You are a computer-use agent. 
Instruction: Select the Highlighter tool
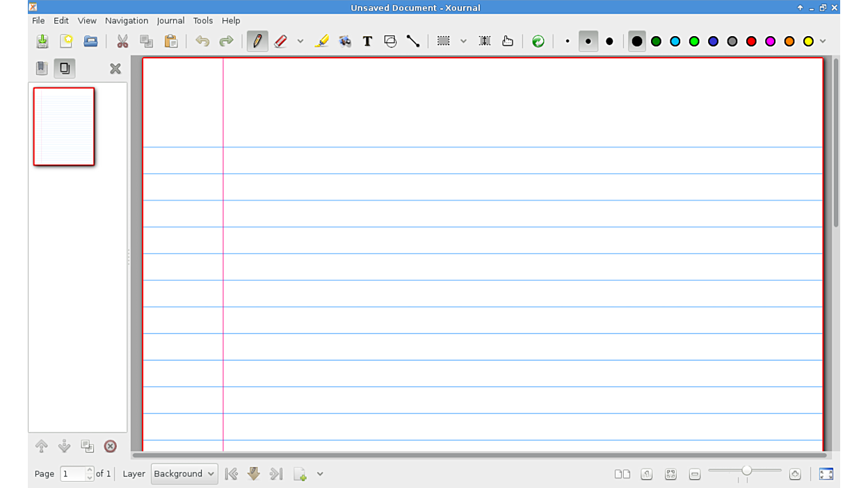(321, 41)
